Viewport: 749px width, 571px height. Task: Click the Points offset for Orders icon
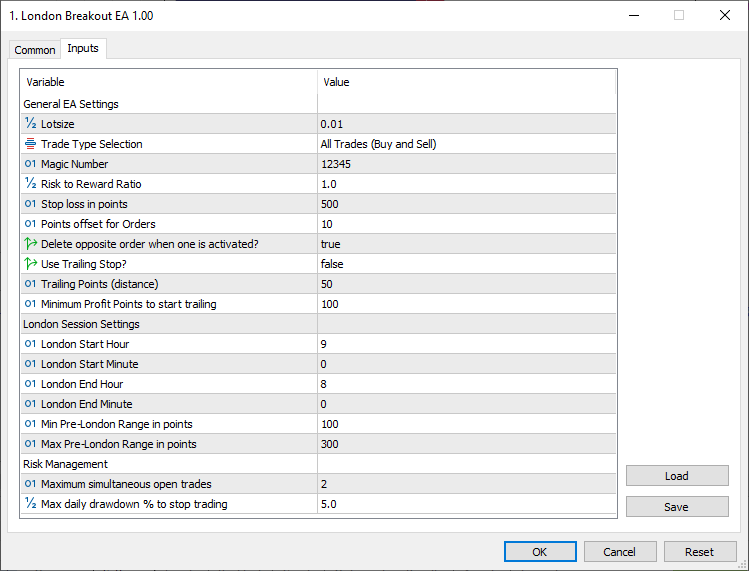[31, 224]
